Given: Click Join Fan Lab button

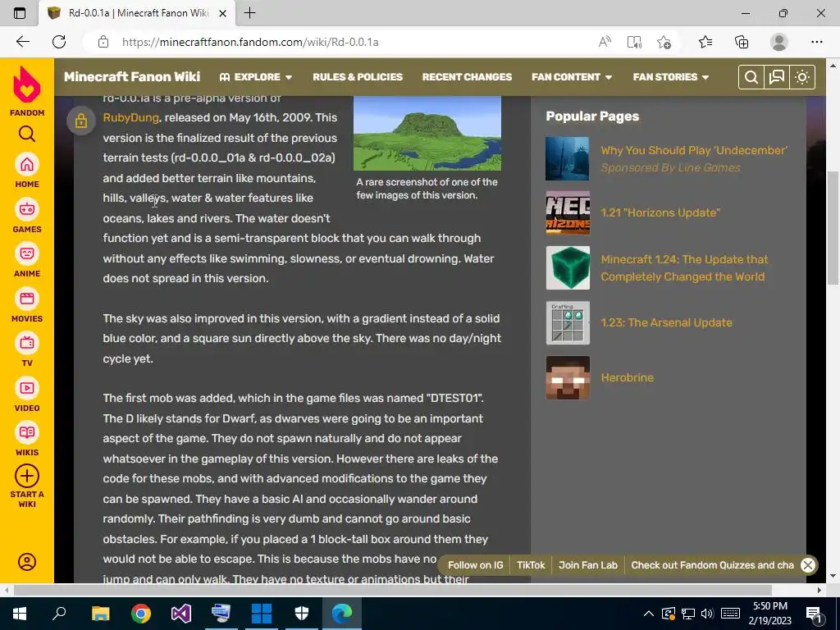Looking at the screenshot, I should point(587,565).
